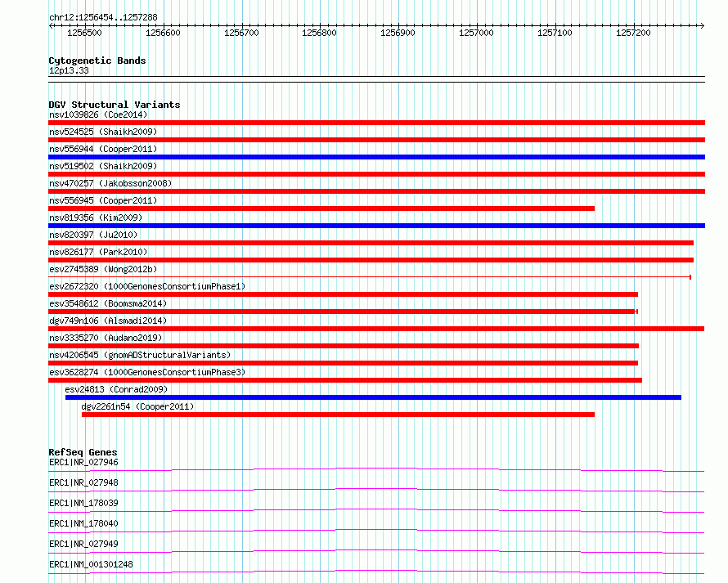Select the 12p13.33 band label
The width and height of the screenshot is (728, 583).
69,70
